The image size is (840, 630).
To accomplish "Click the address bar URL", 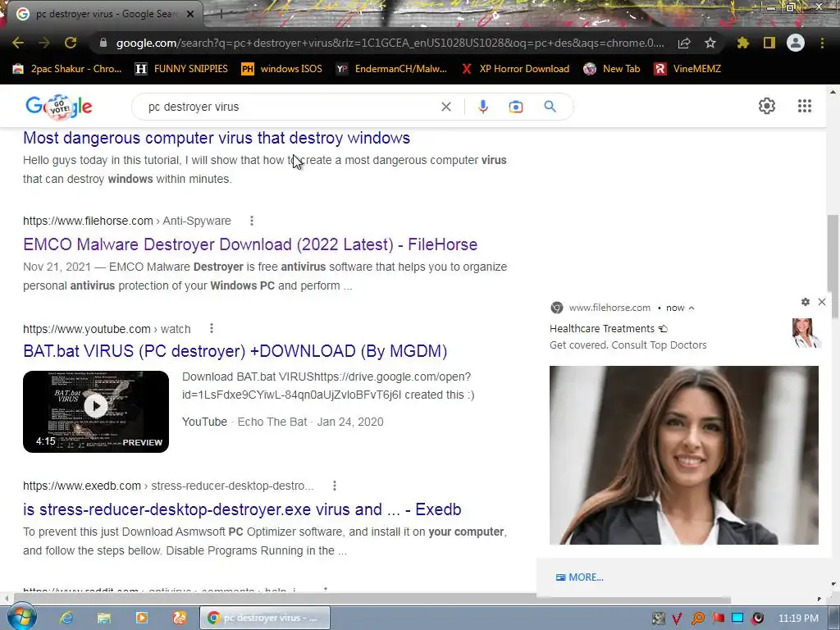I will pos(390,43).
